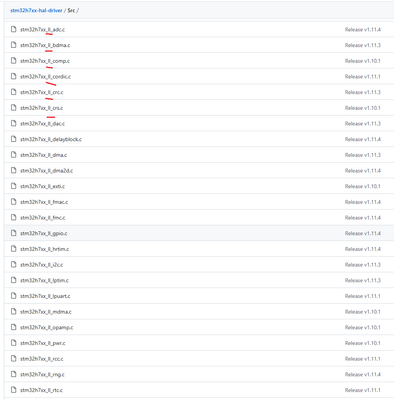Click file icon beside stm32h7xx_ll_rcc.c

[14, 359]
